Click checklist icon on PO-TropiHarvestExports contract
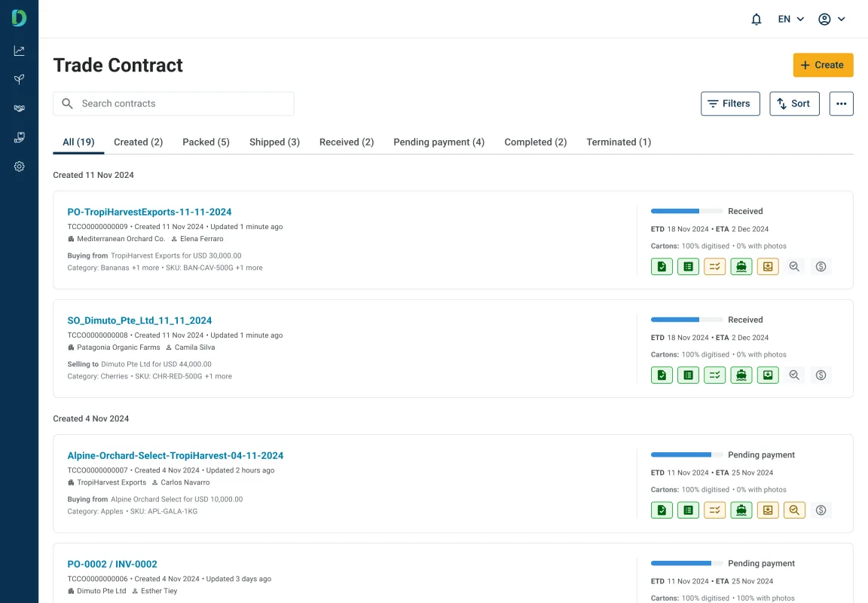Screen dimensions: 868x603 pyautogui.click(x=714, y=266)
